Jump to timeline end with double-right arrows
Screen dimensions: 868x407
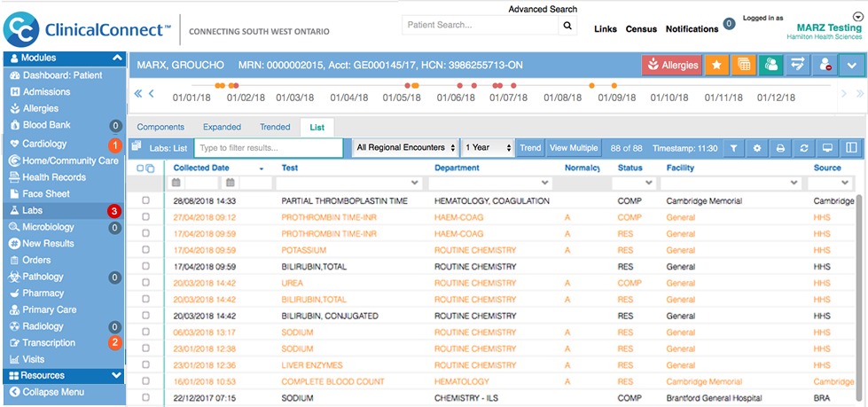pyautogui.click(x=860, y=94)
